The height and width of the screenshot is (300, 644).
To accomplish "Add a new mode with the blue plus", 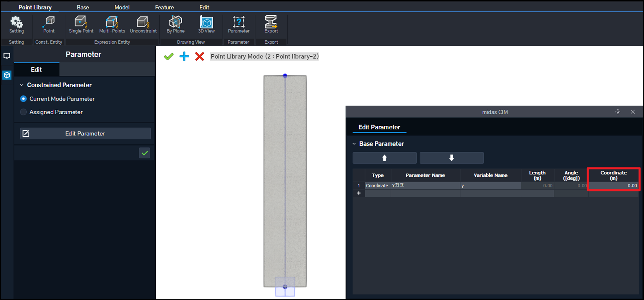I will point(184,56).
